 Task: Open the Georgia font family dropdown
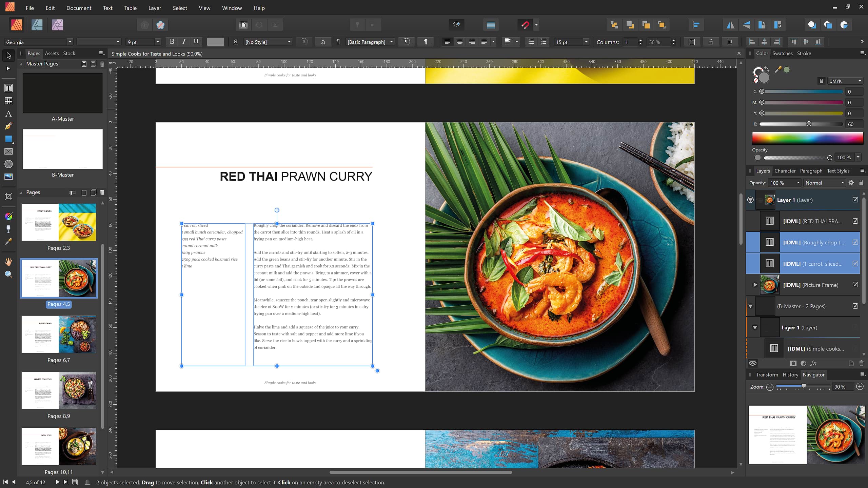pyautogui.click(x=70, y=41)
